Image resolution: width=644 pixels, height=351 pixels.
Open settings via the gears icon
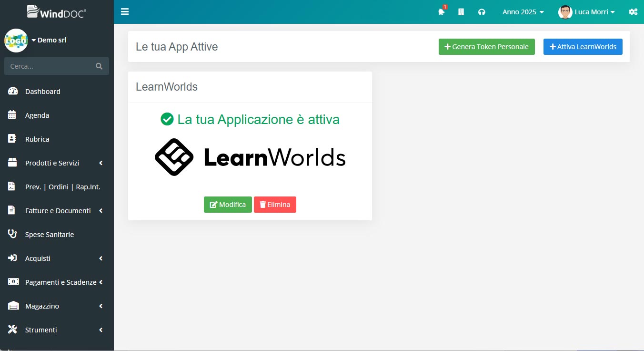[x=633, y=12]
